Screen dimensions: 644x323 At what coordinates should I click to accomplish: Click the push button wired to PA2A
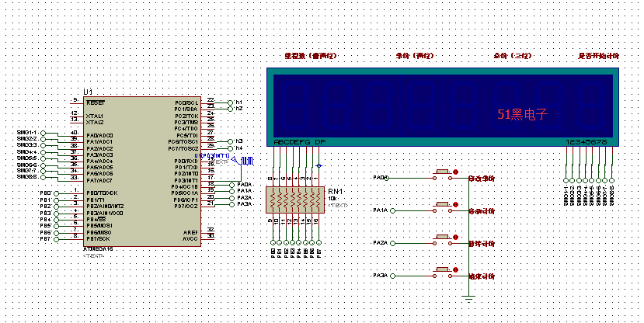pyautogui.click(x=442, y=239)
